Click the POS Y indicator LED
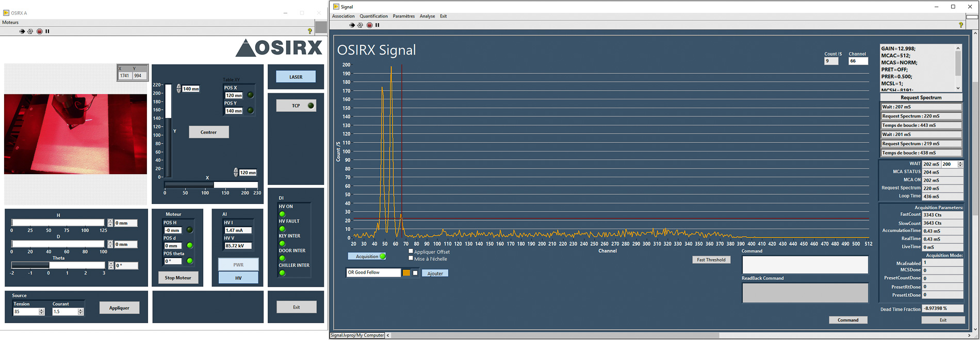The width and height of the screenshot is (980, 340). tap(251, 110)
